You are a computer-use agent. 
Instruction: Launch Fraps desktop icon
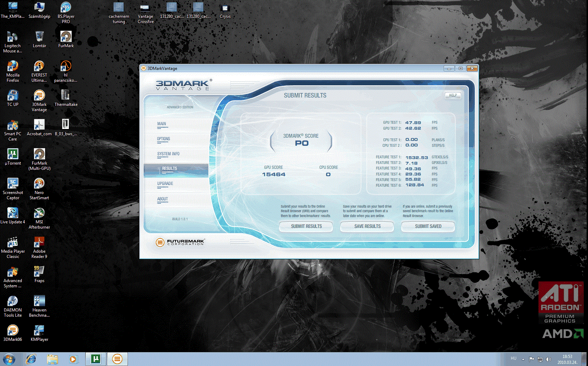click(39, 274)
